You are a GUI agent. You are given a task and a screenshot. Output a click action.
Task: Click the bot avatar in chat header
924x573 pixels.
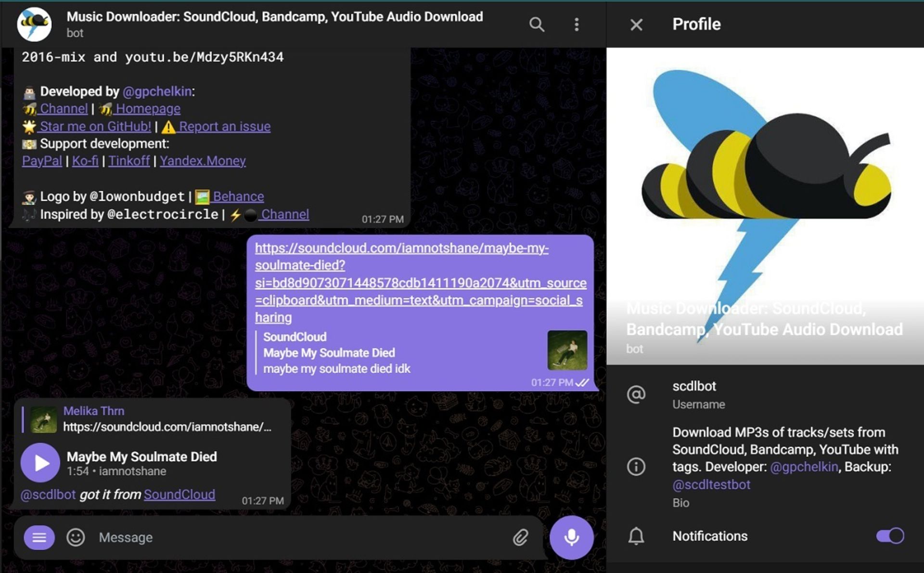click(x=34, y=25)
